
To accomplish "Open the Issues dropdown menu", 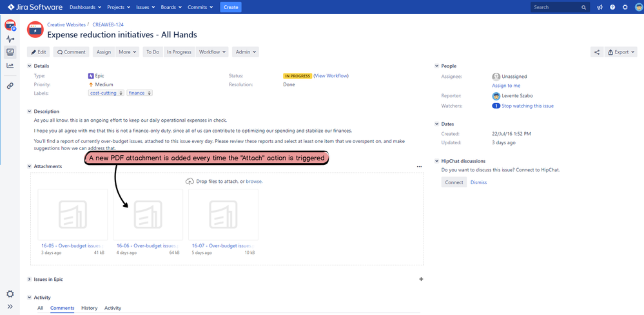I will click(146, 7).
